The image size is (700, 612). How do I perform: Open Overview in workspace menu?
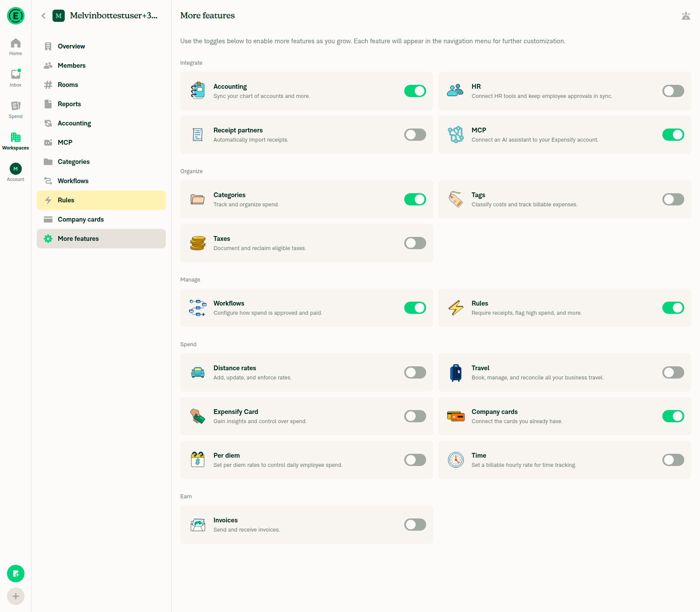(x=101, y=46)
